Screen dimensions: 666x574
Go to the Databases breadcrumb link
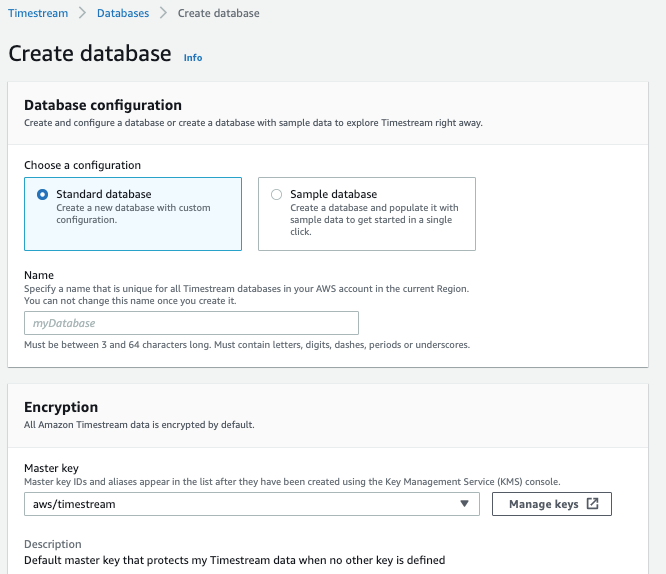(x=123, y=13)
